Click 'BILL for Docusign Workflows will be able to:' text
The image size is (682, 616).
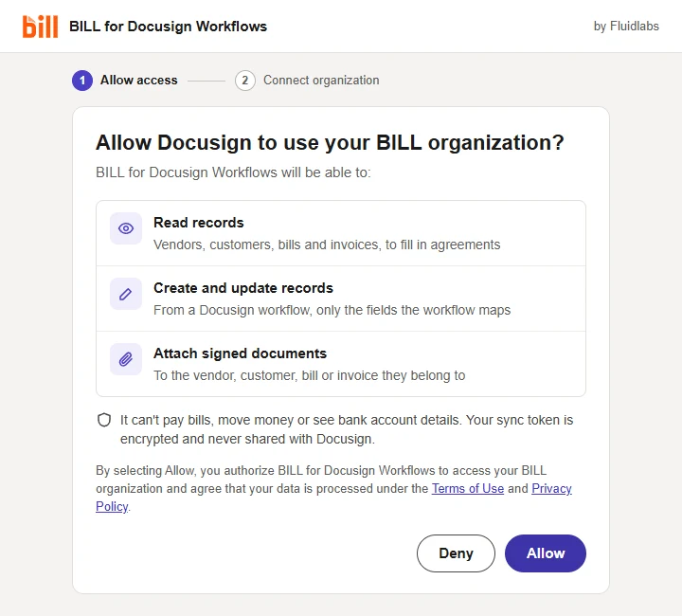(233, 172)
